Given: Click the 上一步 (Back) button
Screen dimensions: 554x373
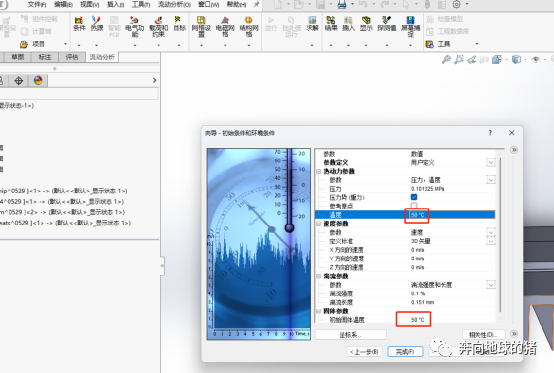Looking at the screenshot, I should pyautogui.click(x=364, y=351).
